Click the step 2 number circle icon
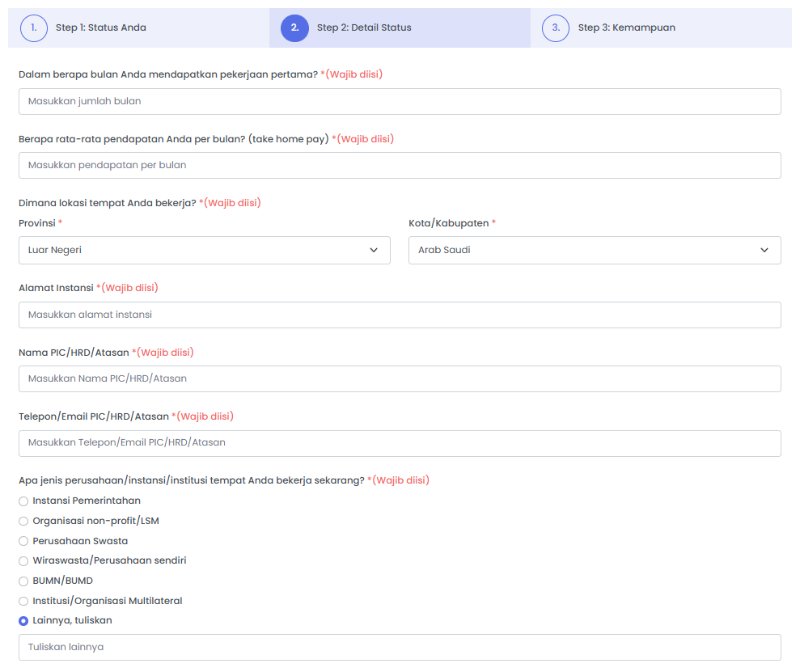Image resolution: width=800 pixels, height=672 pixels. coord(294,27)
